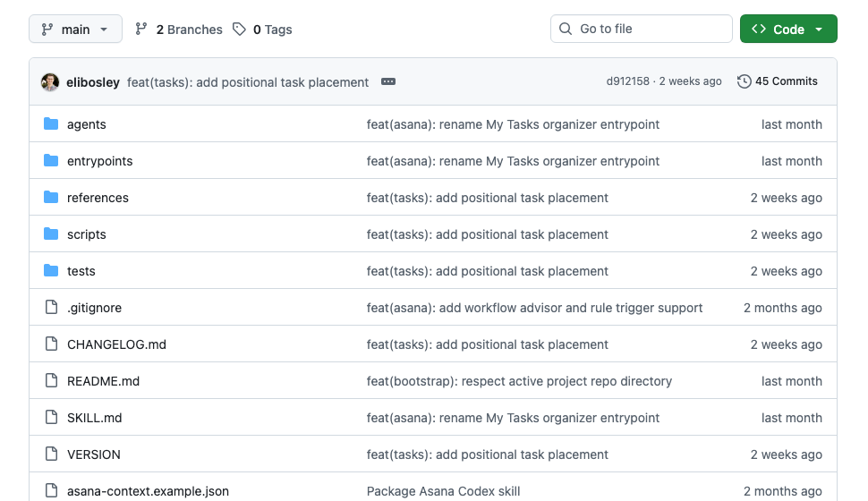The image size is (868, 501).
Task: Click the README.md file icon
Action: [51, 380]
